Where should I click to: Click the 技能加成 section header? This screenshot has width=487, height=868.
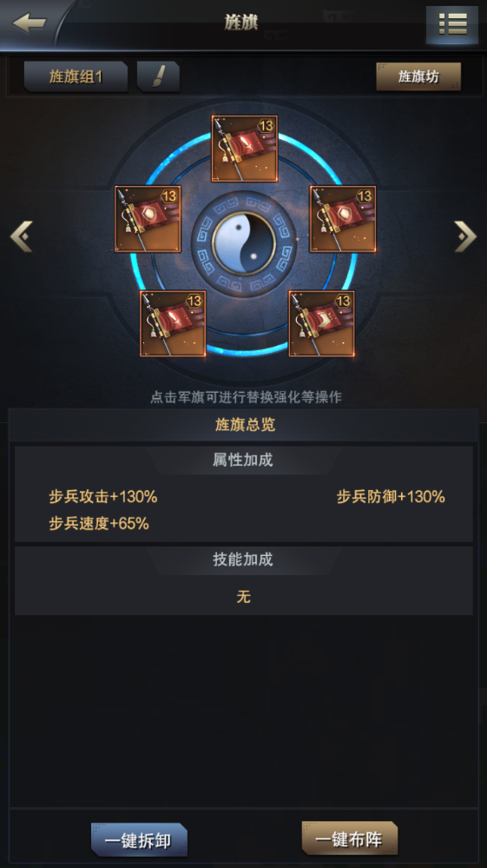(243, 560)
